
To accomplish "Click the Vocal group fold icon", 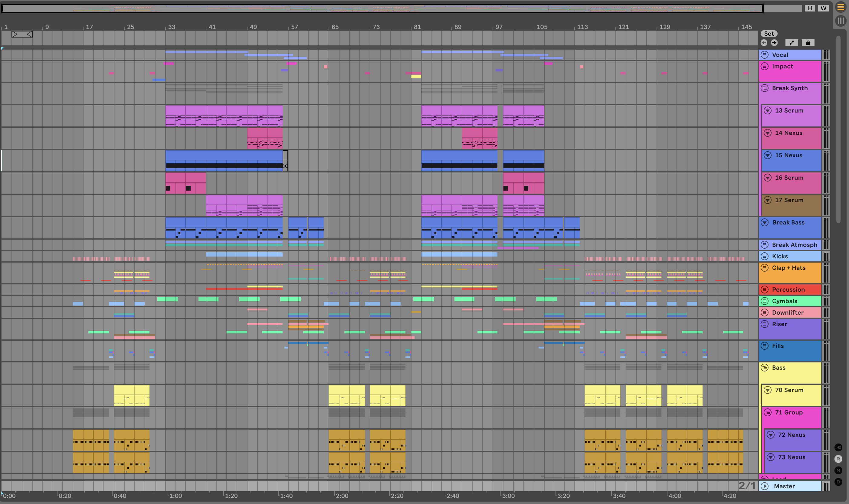I will (765, 55).
